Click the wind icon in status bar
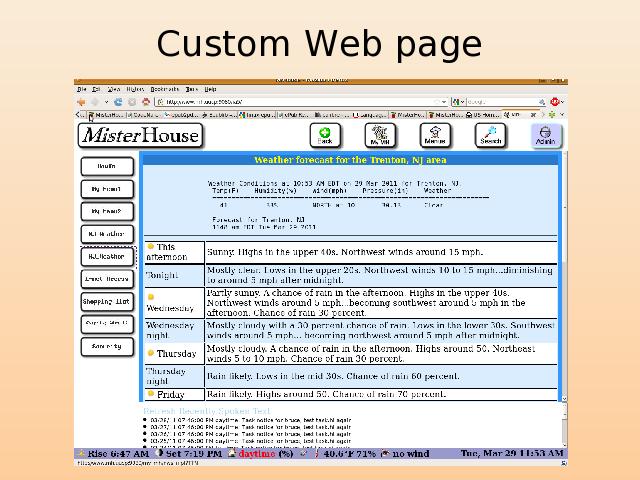The width and height of the screenshot is (640, 480). pos(384,454)
